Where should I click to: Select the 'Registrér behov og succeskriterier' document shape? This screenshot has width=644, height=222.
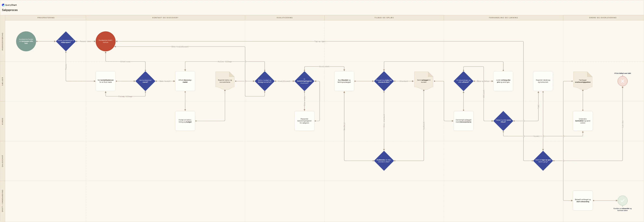[x=225, y=81]
